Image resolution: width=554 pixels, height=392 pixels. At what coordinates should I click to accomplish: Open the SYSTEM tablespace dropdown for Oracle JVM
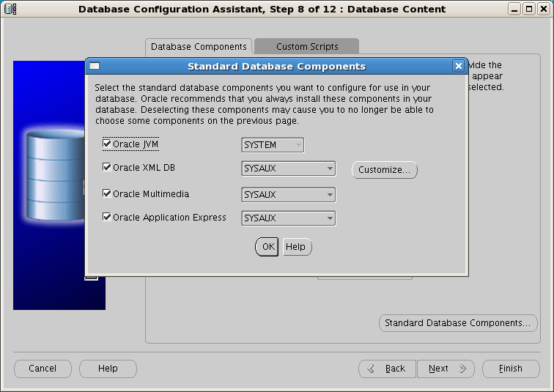click(273, 145)
